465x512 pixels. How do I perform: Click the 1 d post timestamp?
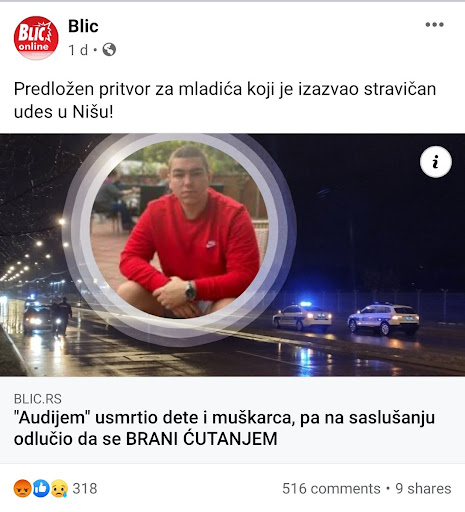pyautogui.click(x=78, y=50)
